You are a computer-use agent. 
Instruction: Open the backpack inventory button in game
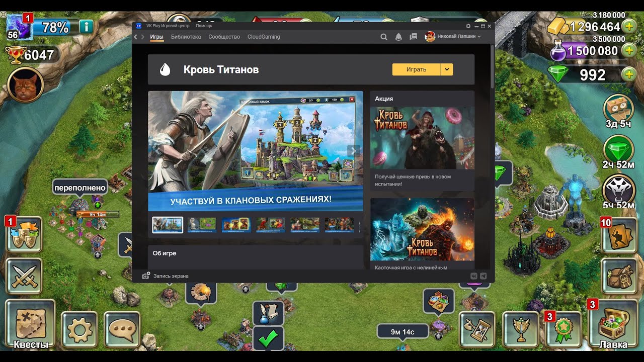click(x=619, y=276)
